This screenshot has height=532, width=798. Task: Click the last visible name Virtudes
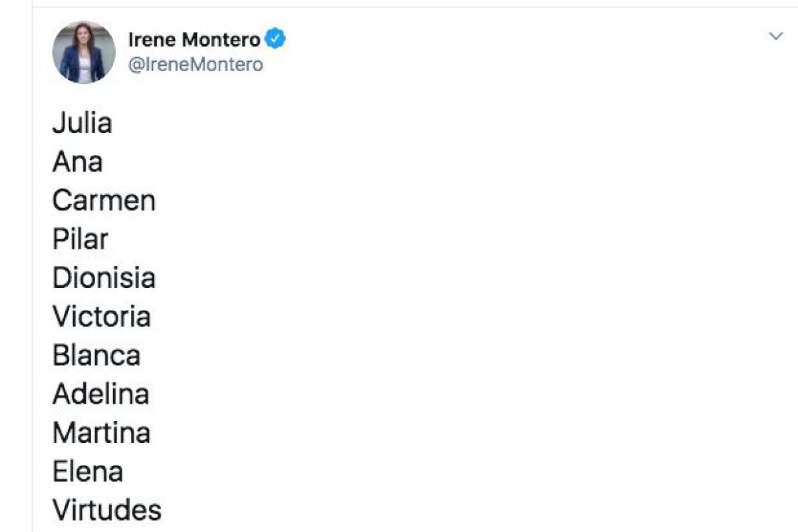(x=106, y=511)
